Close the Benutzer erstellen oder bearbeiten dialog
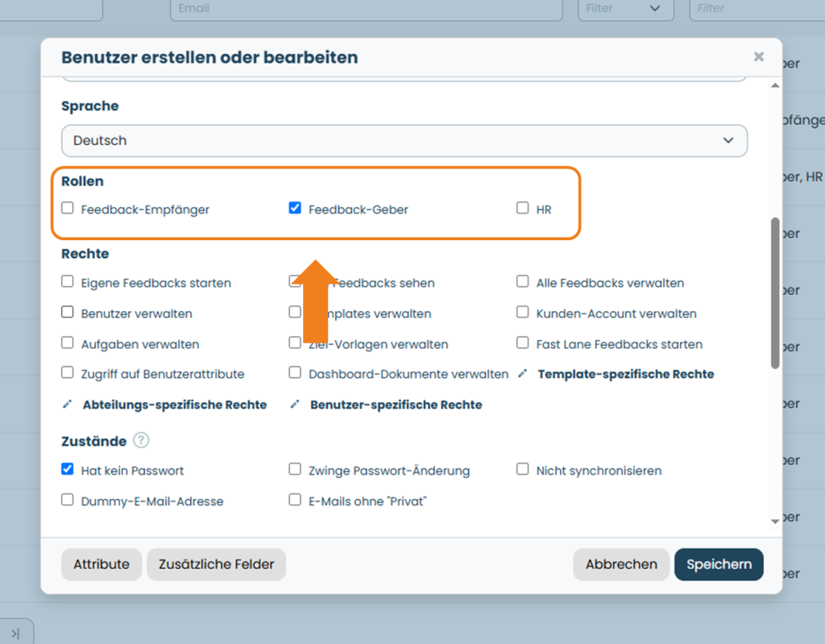The image size is (825, 644). coord(758,56)
